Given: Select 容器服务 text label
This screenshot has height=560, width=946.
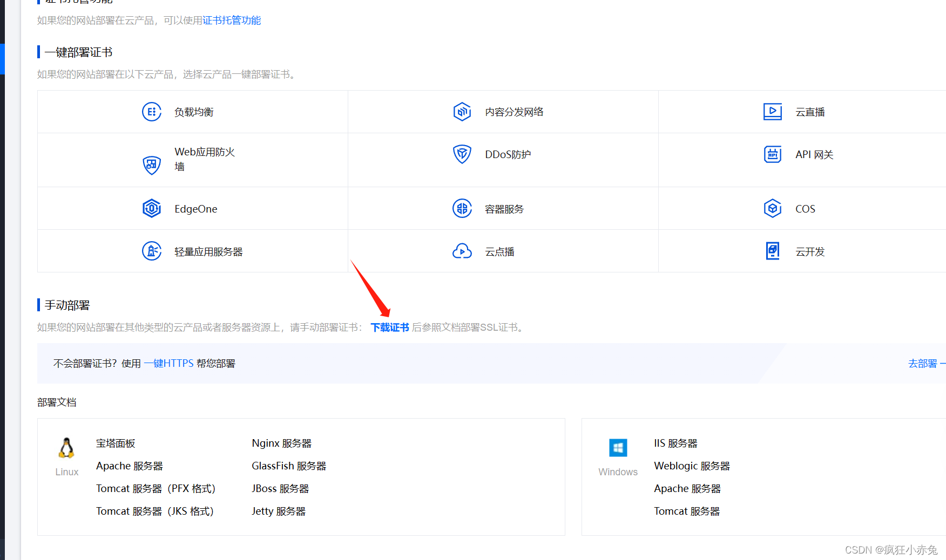Looking at the screenshot, I should click(x=504, y=209).
